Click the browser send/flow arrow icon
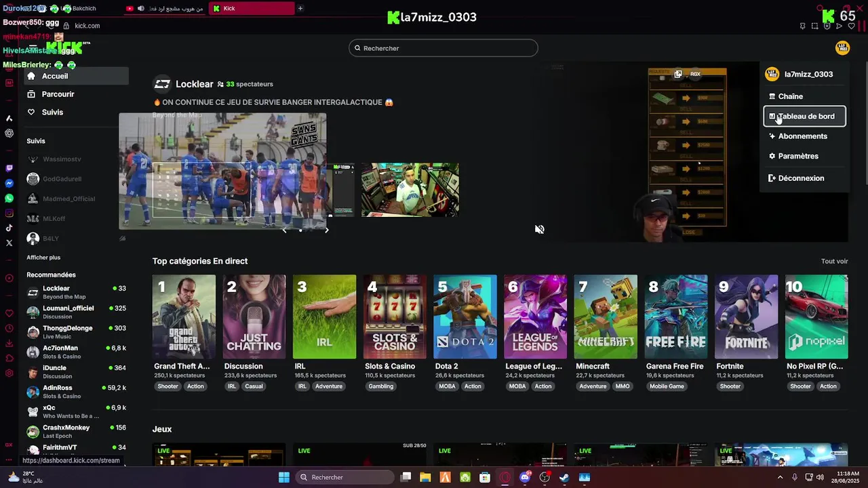 (840, 26)
